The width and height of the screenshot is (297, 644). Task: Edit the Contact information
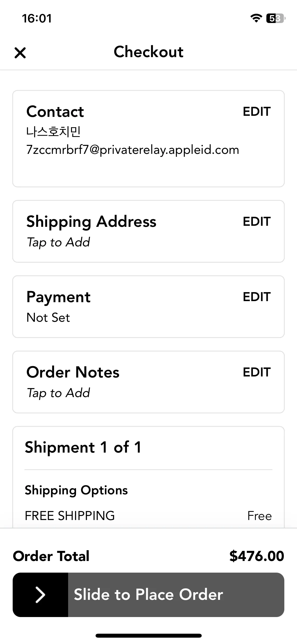tap(257, 112)
